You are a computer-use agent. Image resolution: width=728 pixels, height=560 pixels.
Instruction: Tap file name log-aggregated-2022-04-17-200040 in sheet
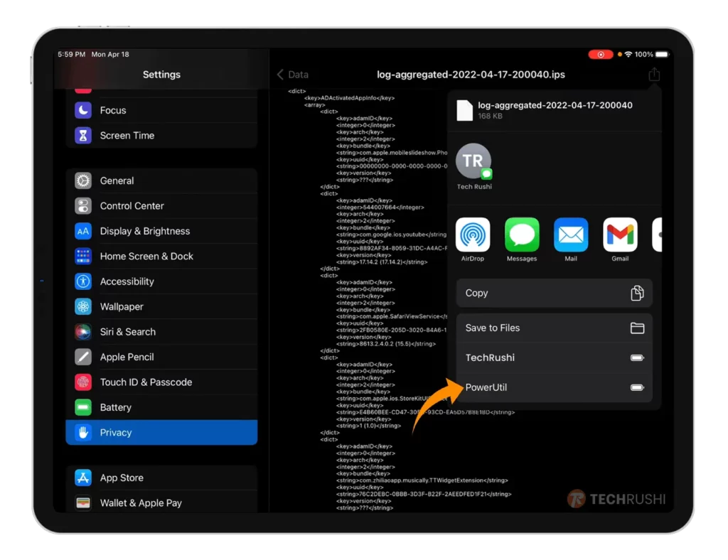(555, 105)
